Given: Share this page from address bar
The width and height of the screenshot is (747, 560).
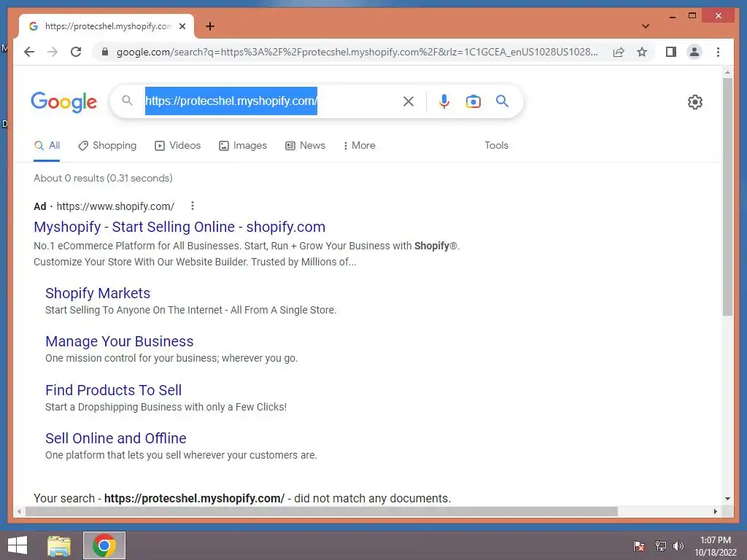Looking at the screenshot, I should coord(619,52).
